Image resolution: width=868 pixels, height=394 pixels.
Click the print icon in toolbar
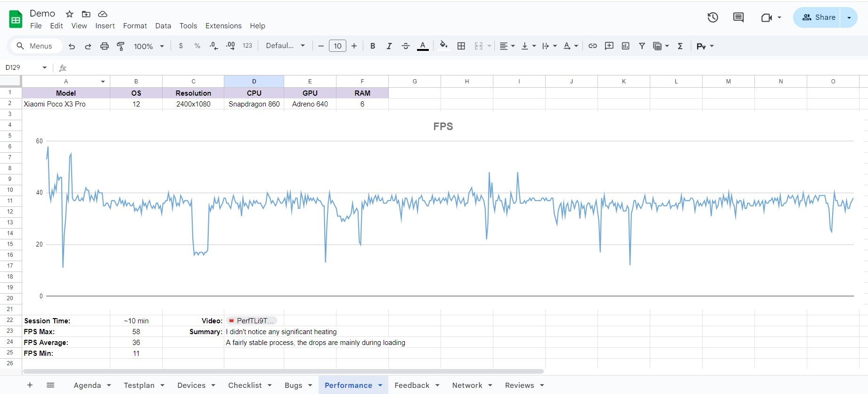(105, 46)
